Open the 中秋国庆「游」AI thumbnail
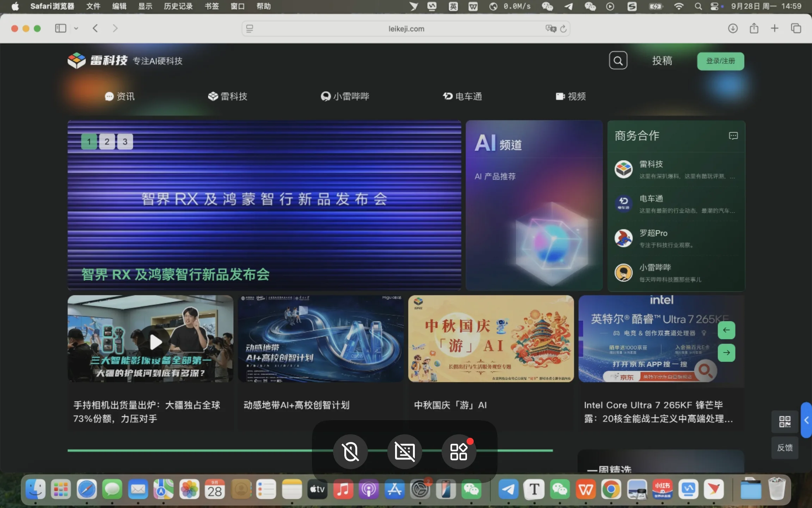The height and width of the screenshot is (508, 812). (491, 339)
